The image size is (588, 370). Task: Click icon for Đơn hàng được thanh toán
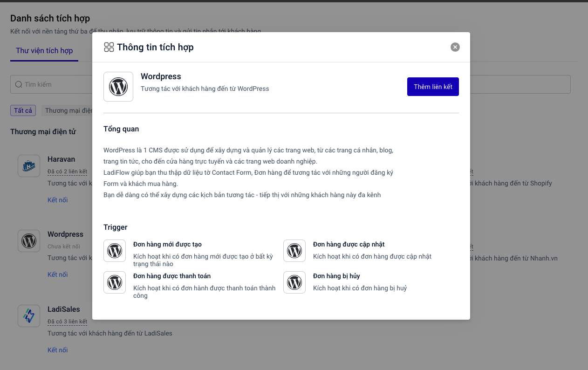point(115,282)
